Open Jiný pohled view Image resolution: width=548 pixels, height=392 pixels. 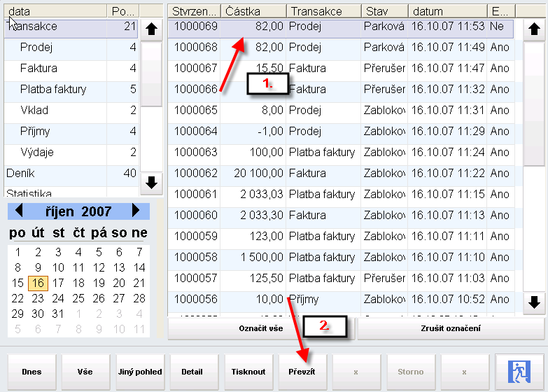pos(140,372)
